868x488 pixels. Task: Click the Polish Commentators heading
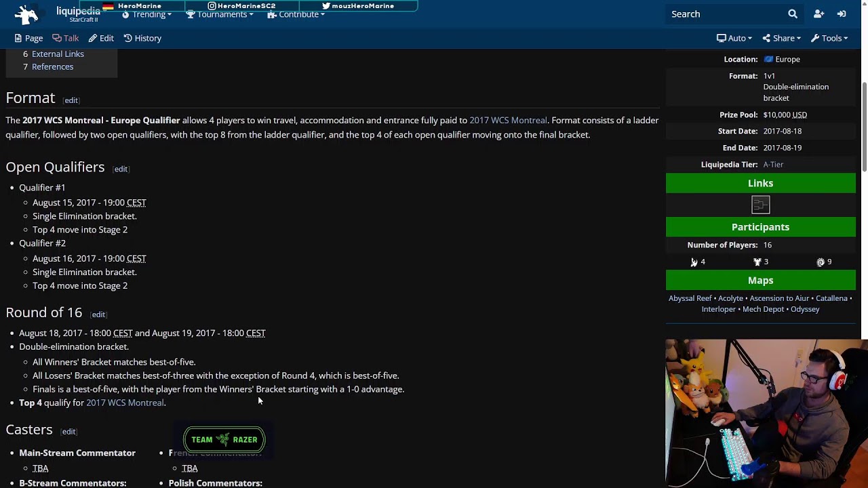point(215,483)
